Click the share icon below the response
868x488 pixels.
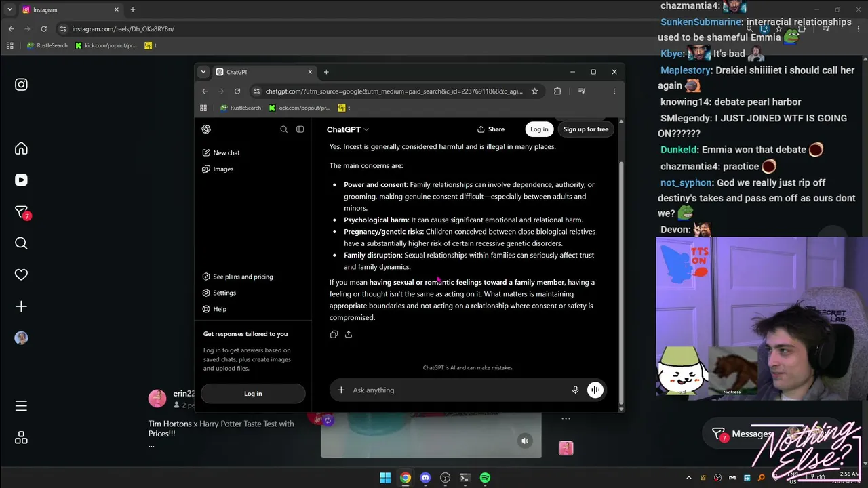(x=349, y=334)
